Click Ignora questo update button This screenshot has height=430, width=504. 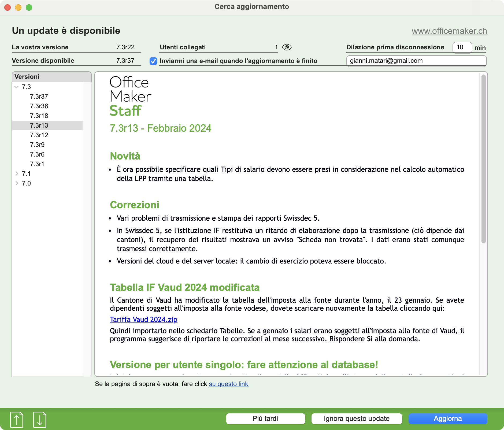click(x=357, y=419)
